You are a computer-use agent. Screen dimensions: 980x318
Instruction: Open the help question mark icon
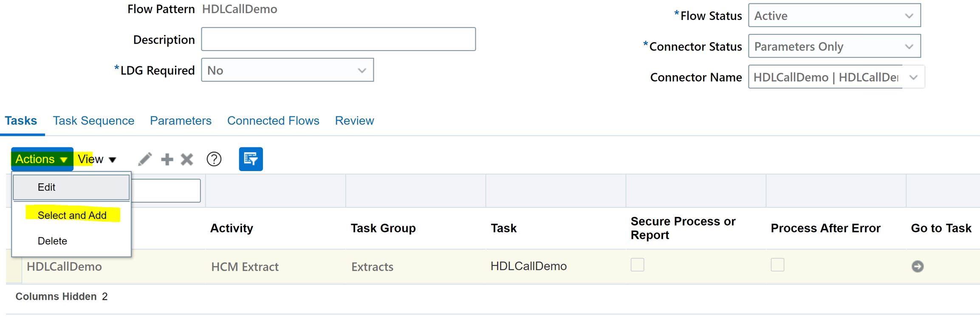[213, 159]
